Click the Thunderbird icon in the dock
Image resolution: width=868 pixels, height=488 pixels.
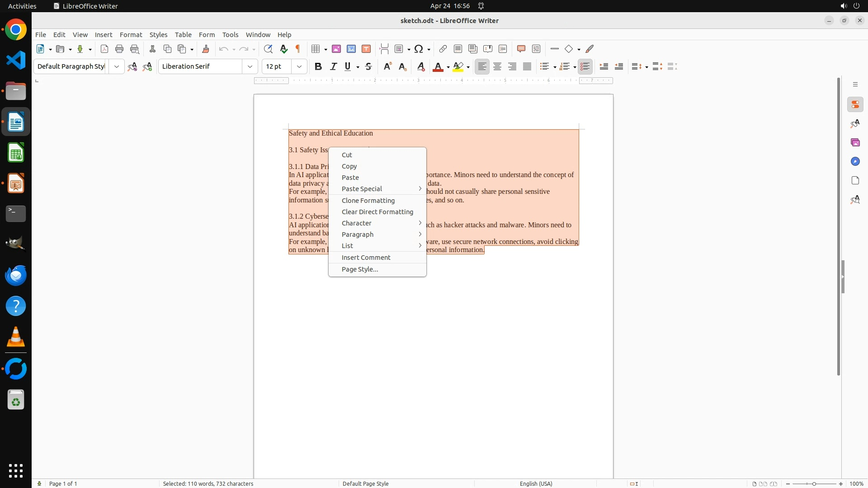click(x=16, y=275)
